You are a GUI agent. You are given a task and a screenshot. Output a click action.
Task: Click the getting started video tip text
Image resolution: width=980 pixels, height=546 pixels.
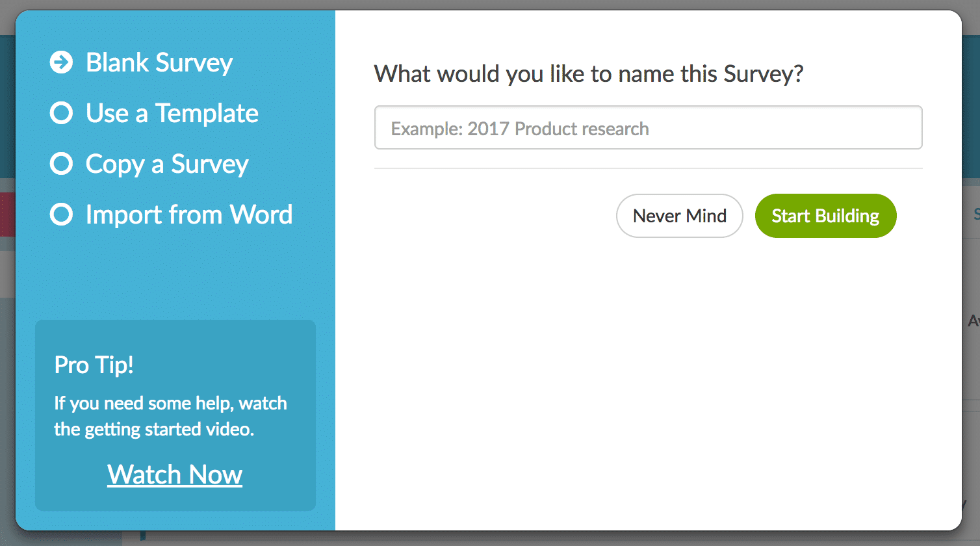170,416
